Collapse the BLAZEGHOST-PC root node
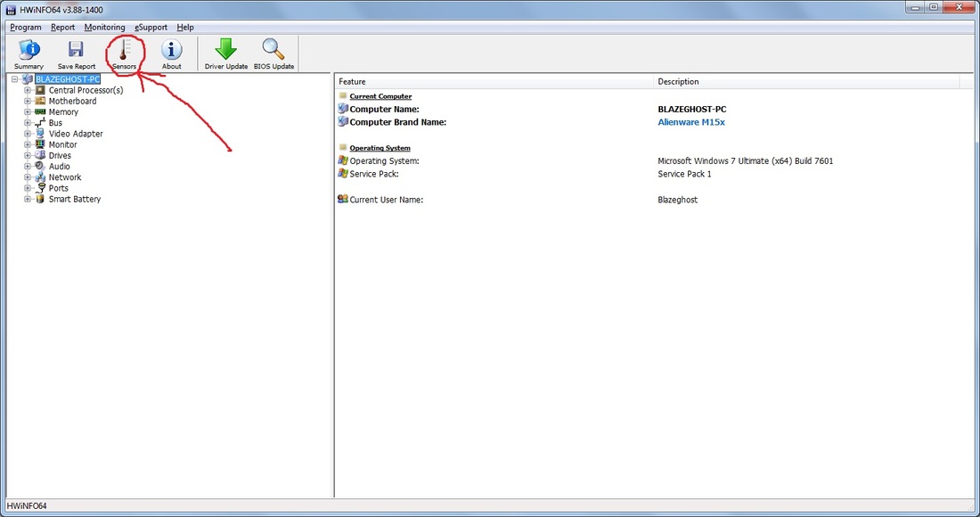Screen dimensions: 980x517 [x=14, y=79]
